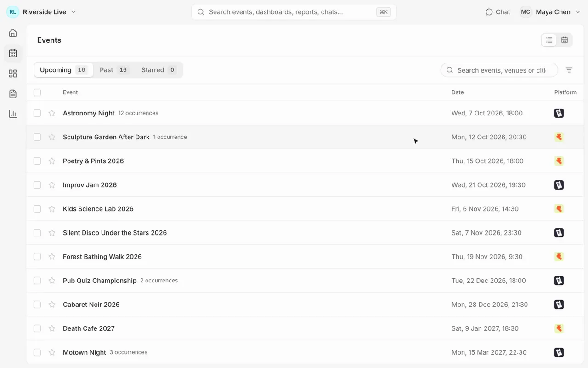
Task: Open the Events calendar sidebar icon
Action: coord(13,53)
